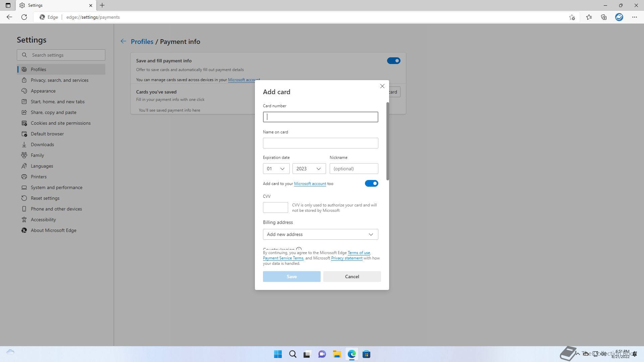644x362 pixels.
Task: Open the tab actions menu icon
Action: coord(8,5)
